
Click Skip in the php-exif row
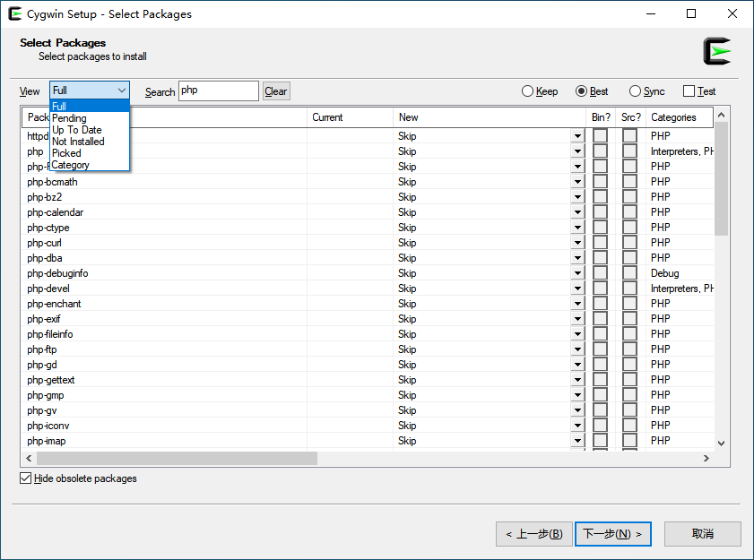tap(407, 319)
